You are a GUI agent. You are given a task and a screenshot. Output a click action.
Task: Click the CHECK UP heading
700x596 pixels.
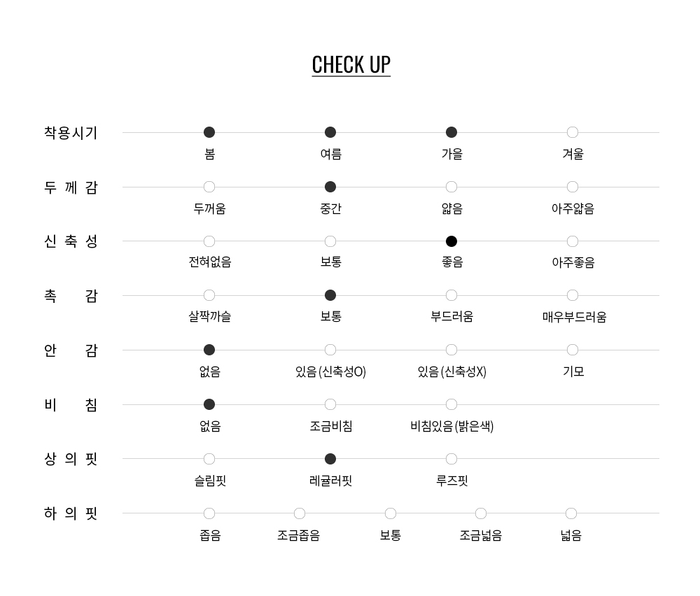point(351,64)
